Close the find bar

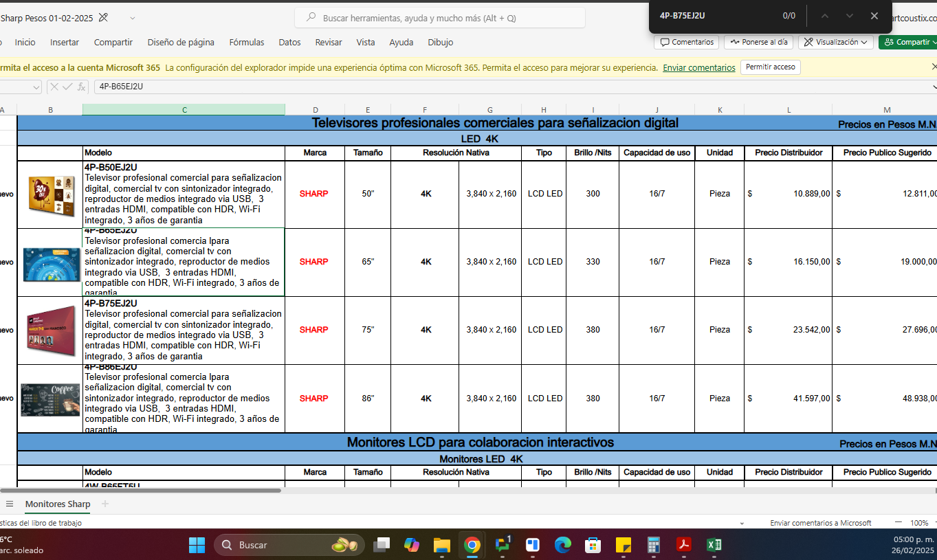(x=874, y=16)
